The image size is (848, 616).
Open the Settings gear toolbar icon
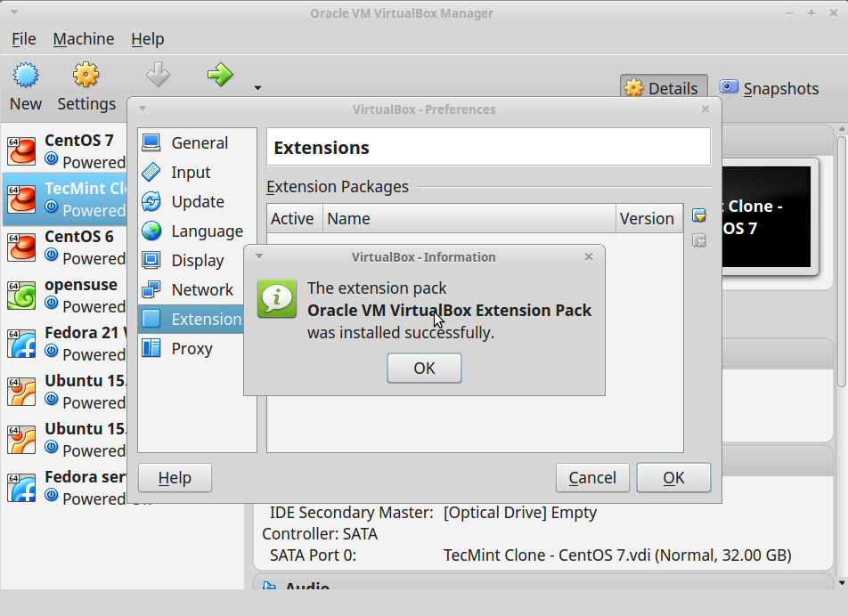point(86,75)
